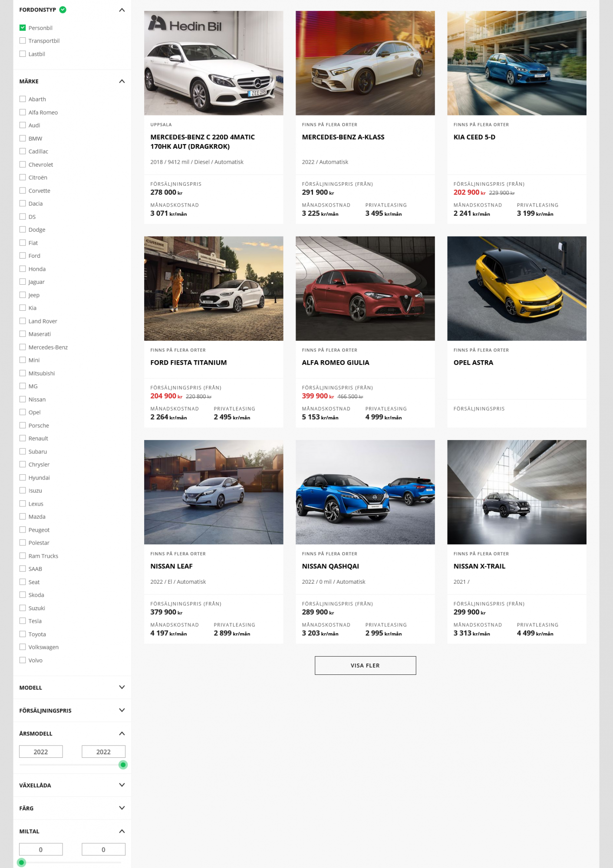
Task: Collapse the Årsmodell filter section
Action: (122, 733)
